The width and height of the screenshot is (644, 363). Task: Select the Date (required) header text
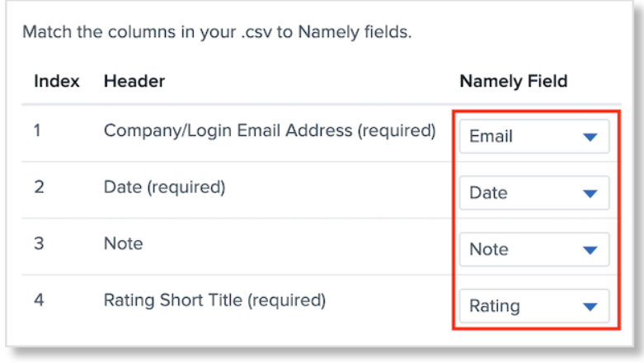pos(164,187)
